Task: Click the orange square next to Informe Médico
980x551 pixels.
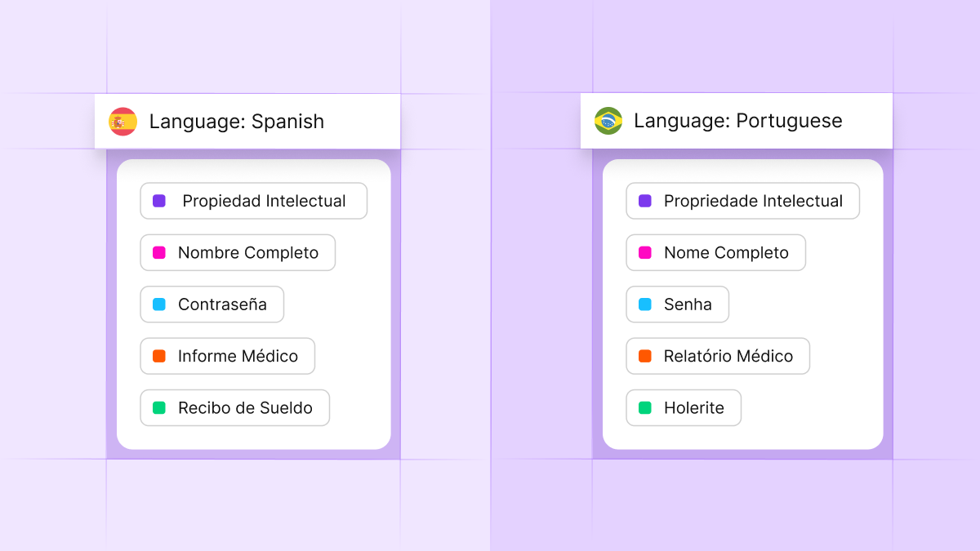Action: tap(157, 356)
